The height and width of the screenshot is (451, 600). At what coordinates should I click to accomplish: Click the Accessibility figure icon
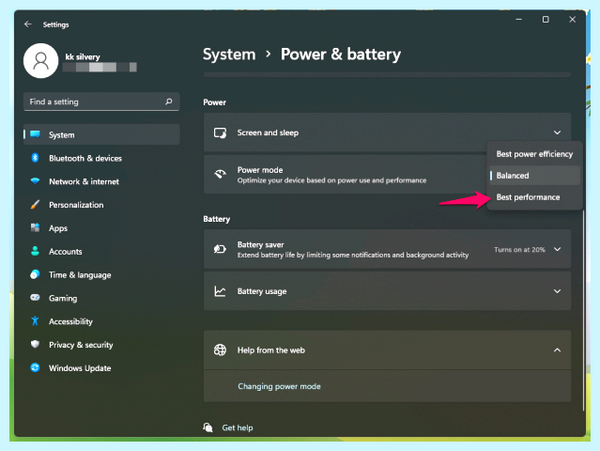click(35, 321)
